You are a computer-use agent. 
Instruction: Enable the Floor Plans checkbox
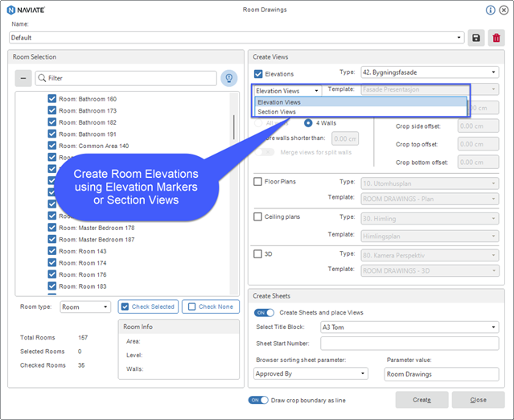click(x=258, y=181)
